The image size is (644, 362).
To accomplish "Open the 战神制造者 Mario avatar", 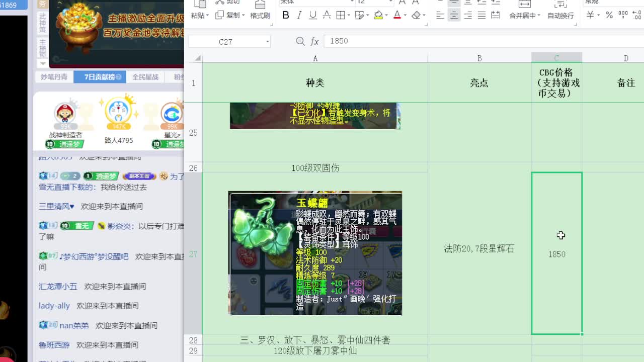I will tap(64, 113).
